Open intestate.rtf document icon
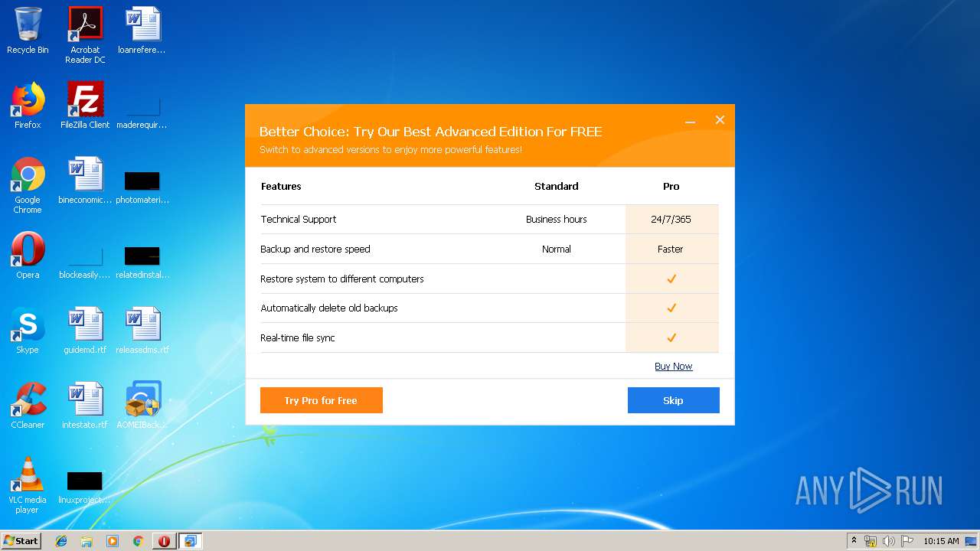 85,406
